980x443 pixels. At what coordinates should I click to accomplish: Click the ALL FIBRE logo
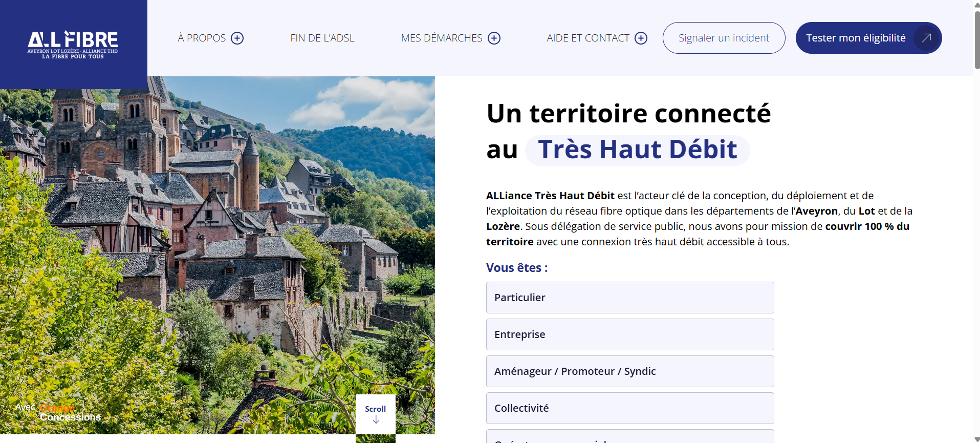(73, 45)
